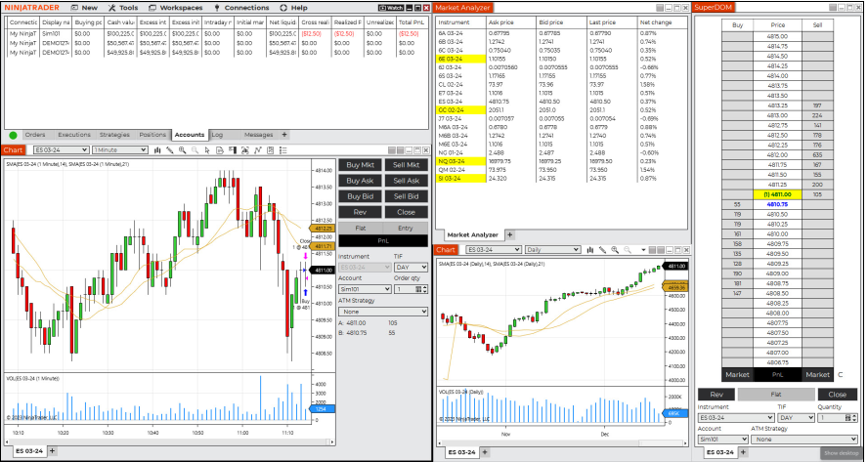Open instrument dropdown in Daily chart toolbar
Viewport: 868px width, 462px height.
(494, 249)
